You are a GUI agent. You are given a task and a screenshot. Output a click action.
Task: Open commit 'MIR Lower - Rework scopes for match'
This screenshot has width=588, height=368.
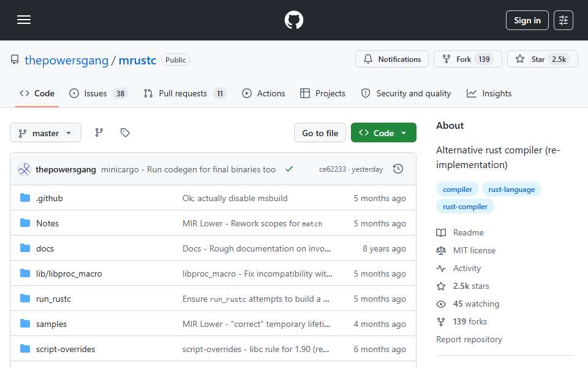(x=252, y=223)
